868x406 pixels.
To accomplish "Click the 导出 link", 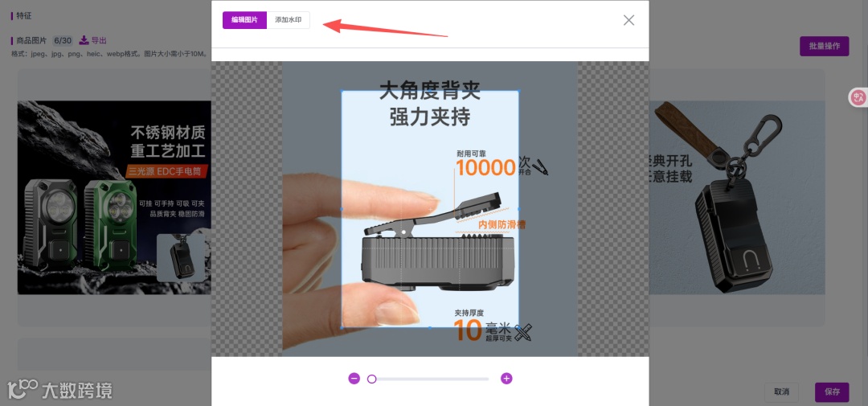I will pos(99,40).
